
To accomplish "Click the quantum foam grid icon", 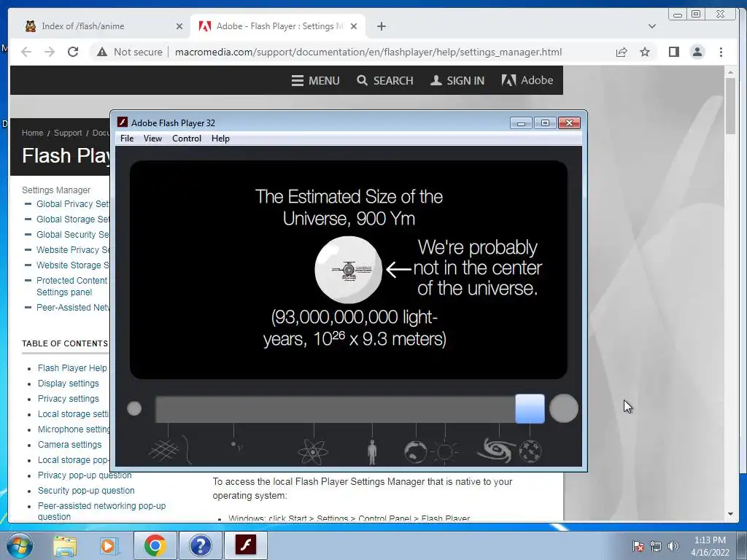I will coord(164,451).
